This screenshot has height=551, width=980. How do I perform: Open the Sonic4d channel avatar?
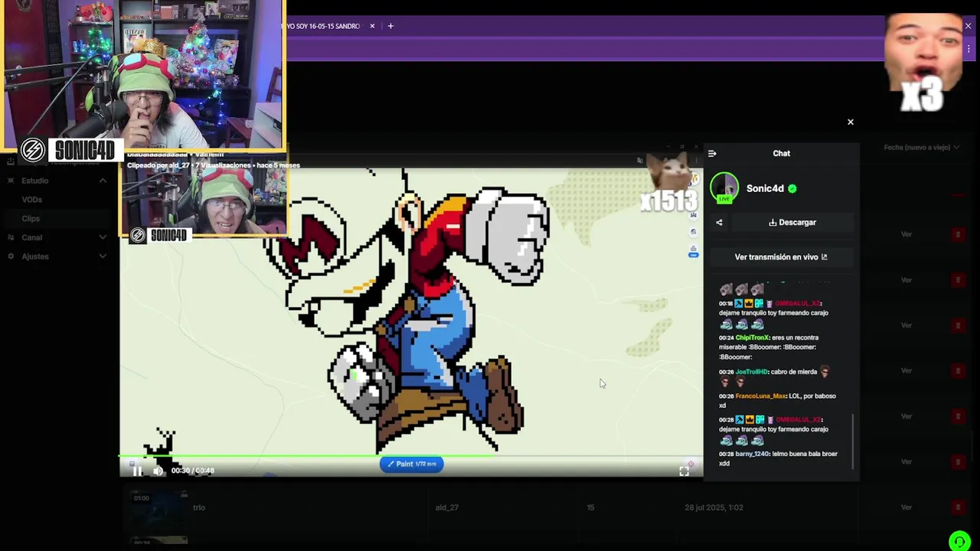pyautogui.click(x=724, y=188)
